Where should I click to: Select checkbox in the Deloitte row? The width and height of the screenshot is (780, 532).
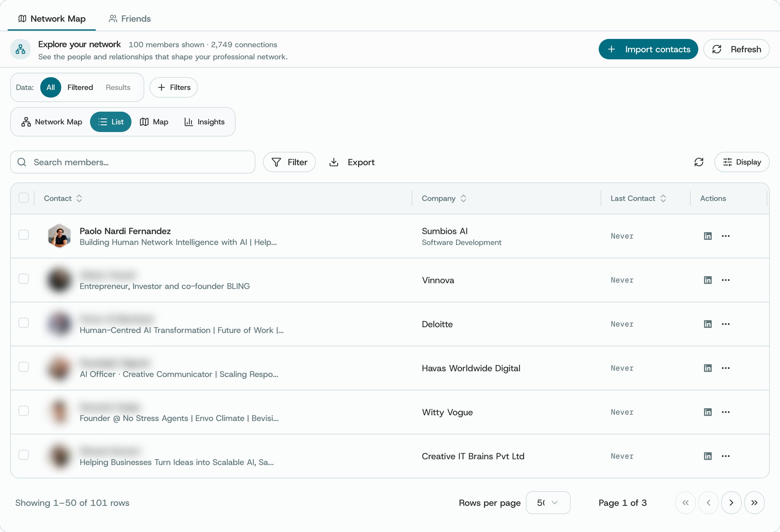(24, 323)
